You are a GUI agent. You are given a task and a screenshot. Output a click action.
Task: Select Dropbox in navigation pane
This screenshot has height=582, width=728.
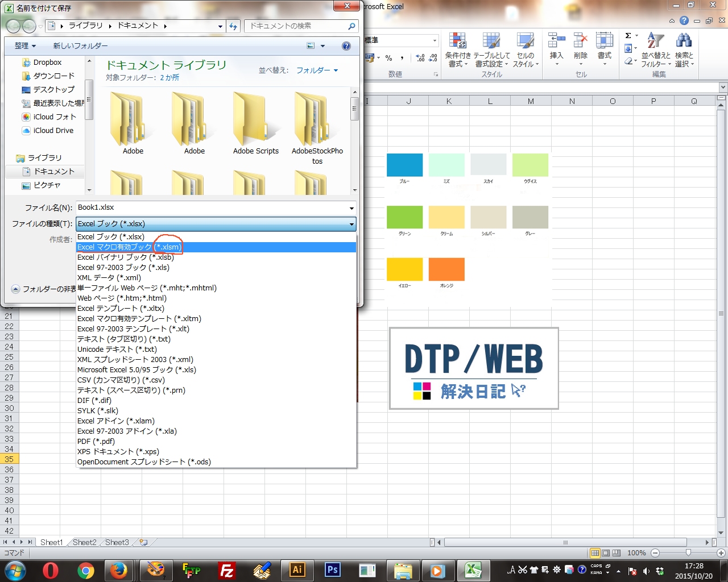tap(47, 63)
